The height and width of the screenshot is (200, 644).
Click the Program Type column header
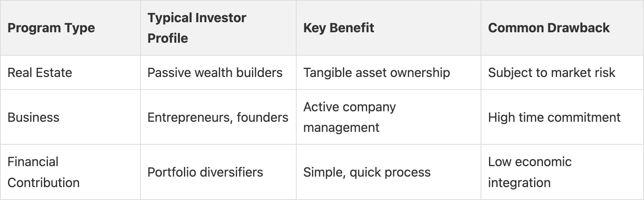tap(51, 28)
